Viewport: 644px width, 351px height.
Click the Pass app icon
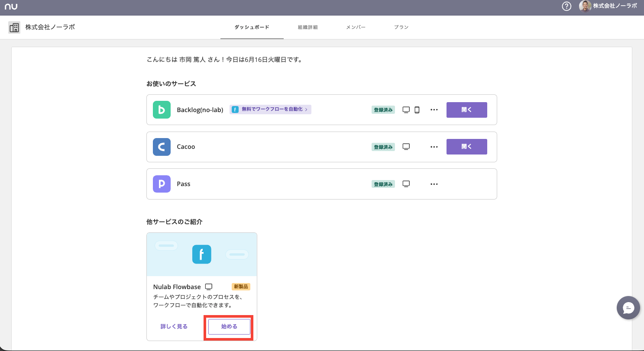(162, 184)
